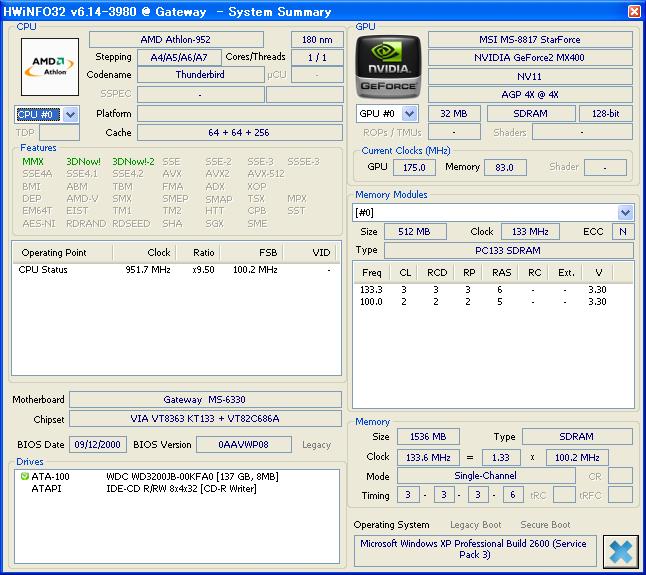The image size is (646, 575).
Task: Click the AMD Athlon-952 CPU name field
Action: (176, 40)
